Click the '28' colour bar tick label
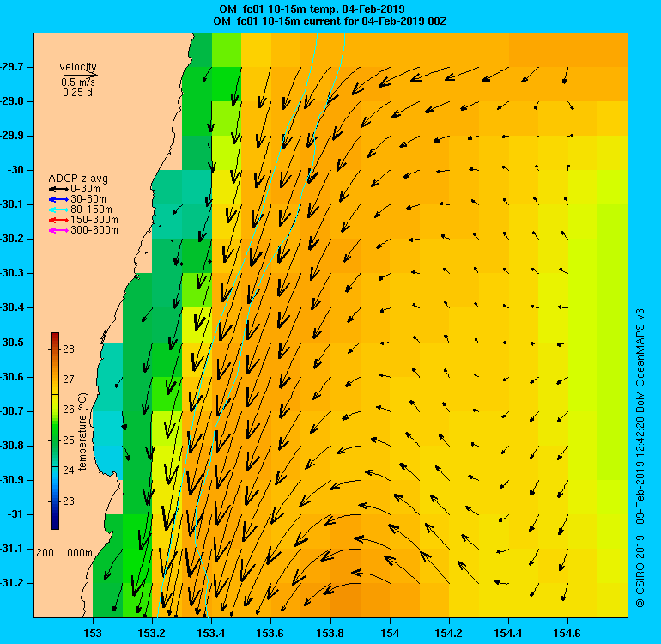This screenshot has width=661, height=644. [x=69, y=349]
